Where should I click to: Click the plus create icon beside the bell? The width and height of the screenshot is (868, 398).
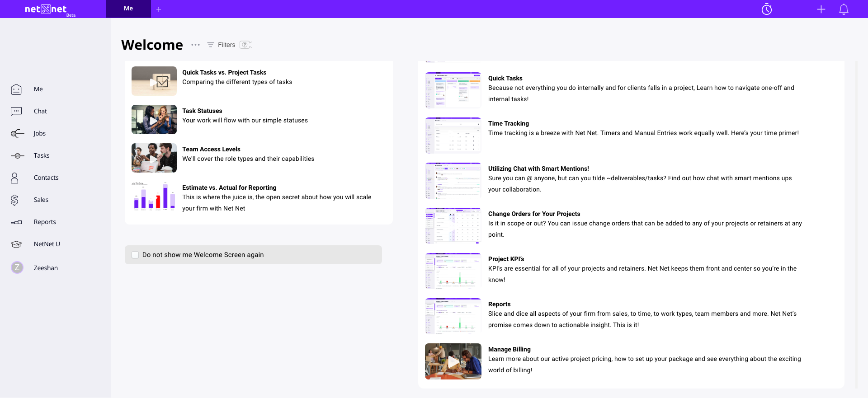(x=821, y=9)
